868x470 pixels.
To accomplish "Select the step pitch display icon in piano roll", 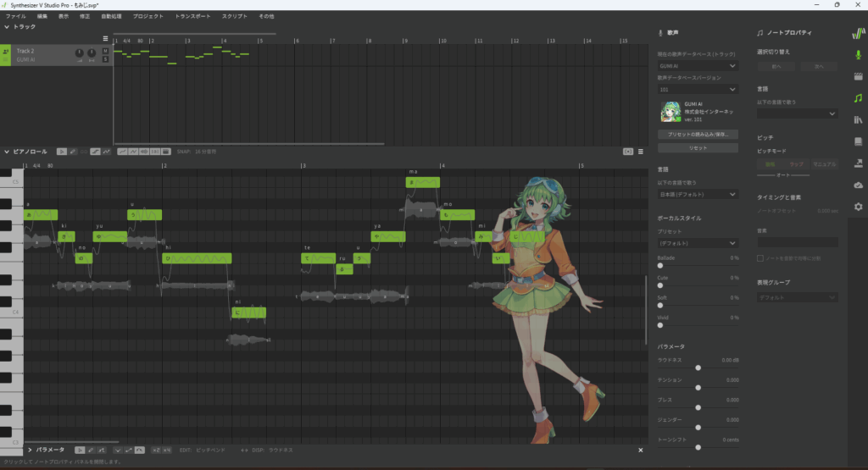I will tap(95, 152).
